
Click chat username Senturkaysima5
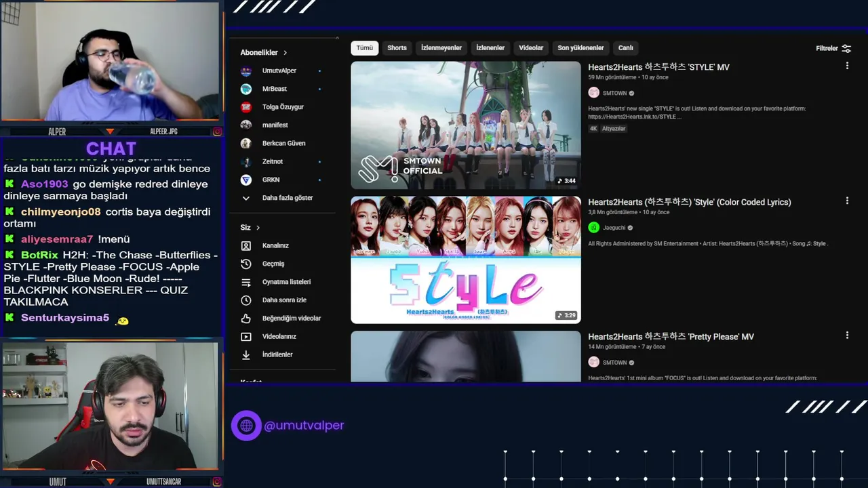[65, 318]
